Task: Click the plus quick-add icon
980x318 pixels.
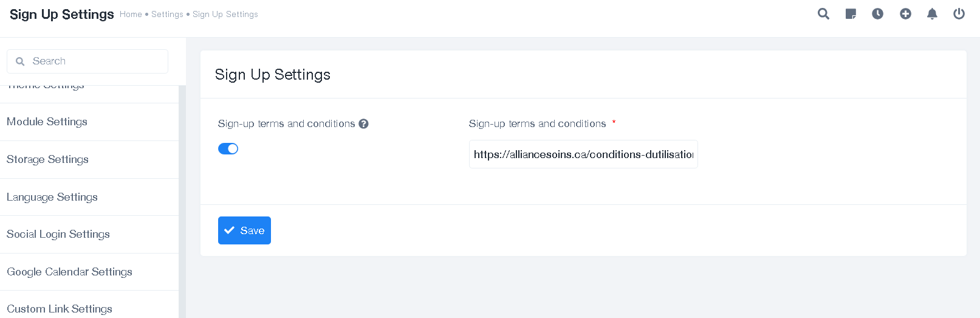Action: pyautogui.click(x=905, y=13)
